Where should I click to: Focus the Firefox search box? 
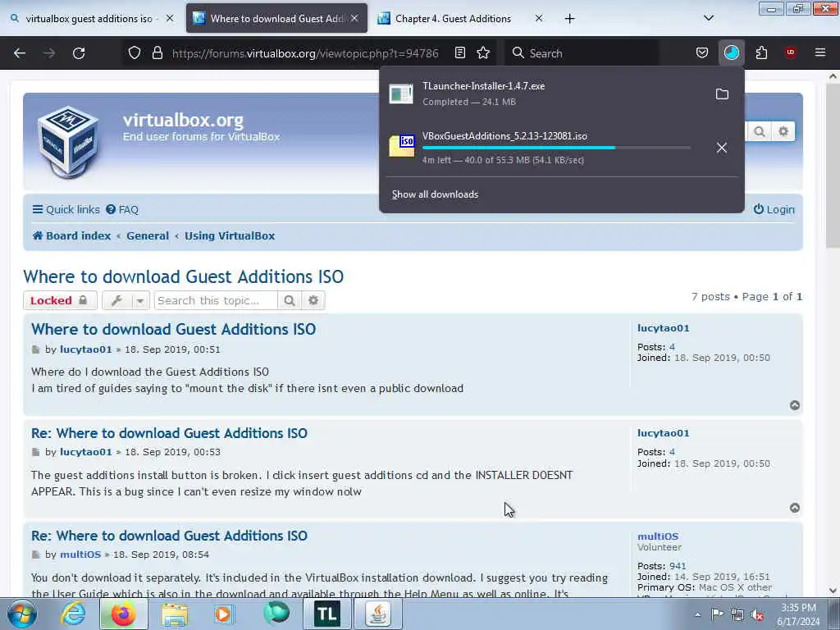(582, 53)
